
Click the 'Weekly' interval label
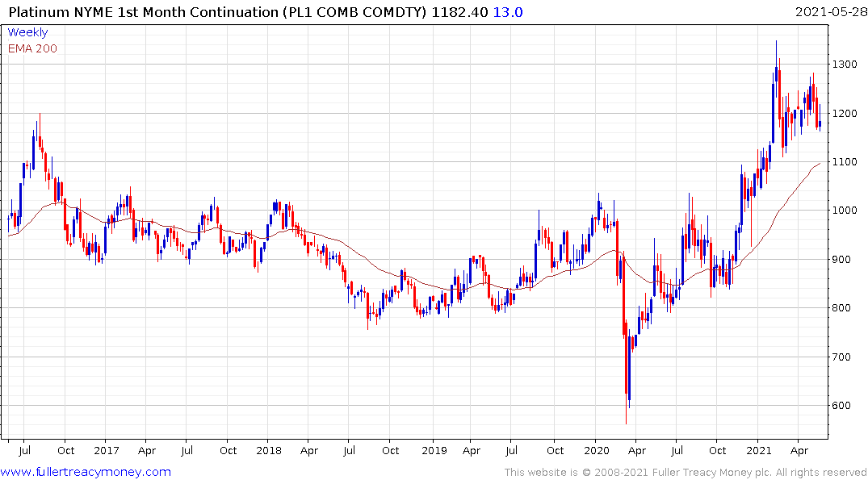(27, 32)
